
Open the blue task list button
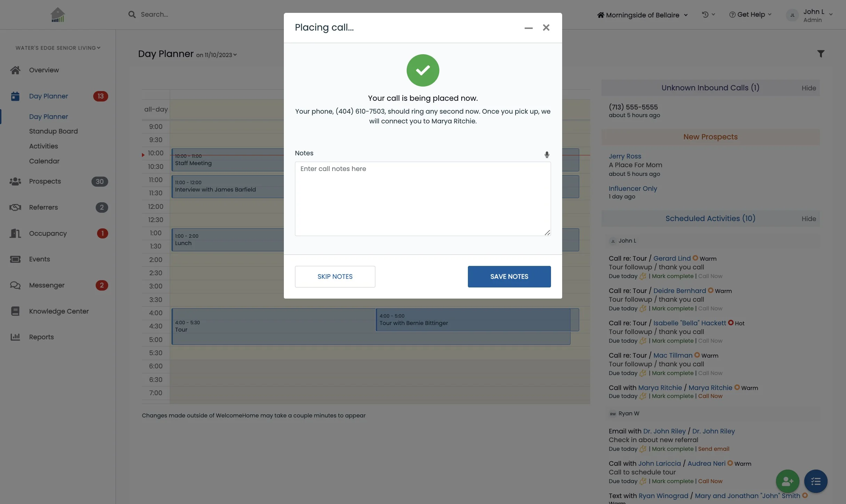(x=816, y=481)
